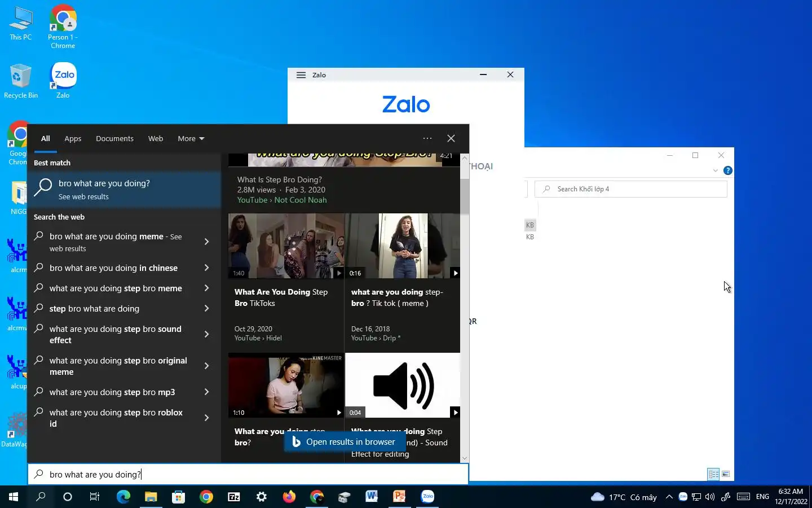This screenshot has height=508, width=812.
Task: Open the More dropdown in search tabs
Action: [x=191, y=138]
